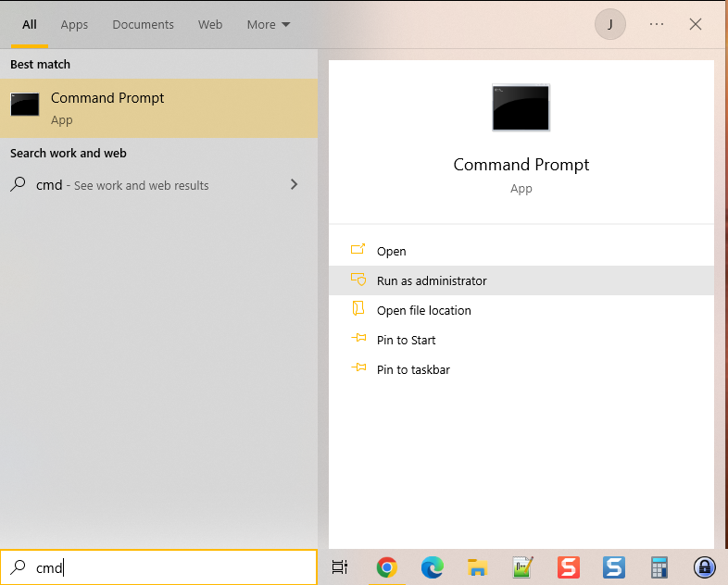Click Open action for Command Prompt
This screenshot has width=728, height=585.
tap(521, 251)
